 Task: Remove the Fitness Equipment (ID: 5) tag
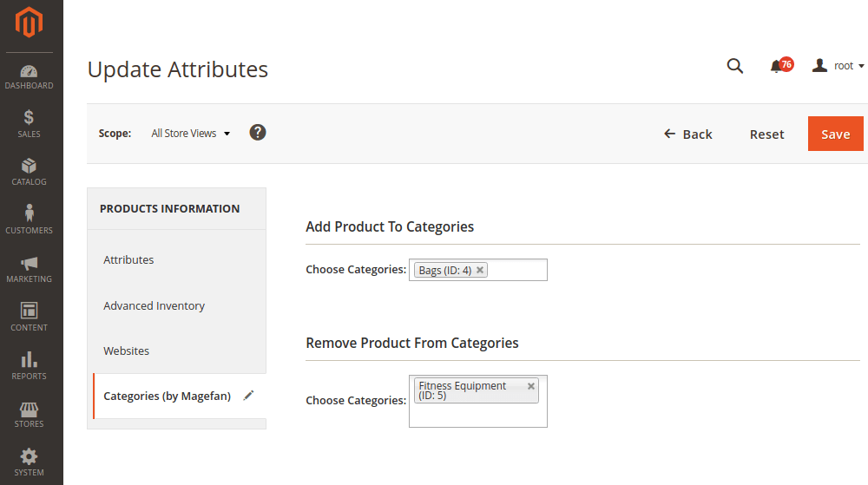531,386
